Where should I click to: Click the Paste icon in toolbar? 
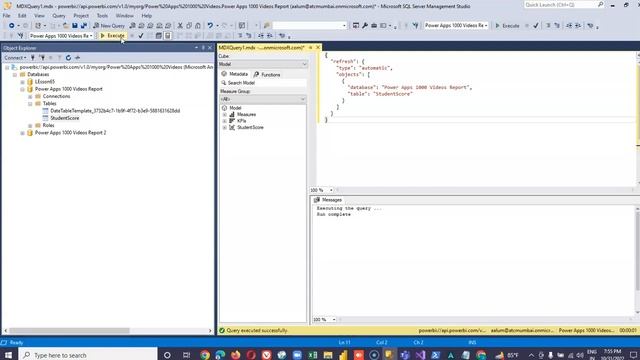198,26
